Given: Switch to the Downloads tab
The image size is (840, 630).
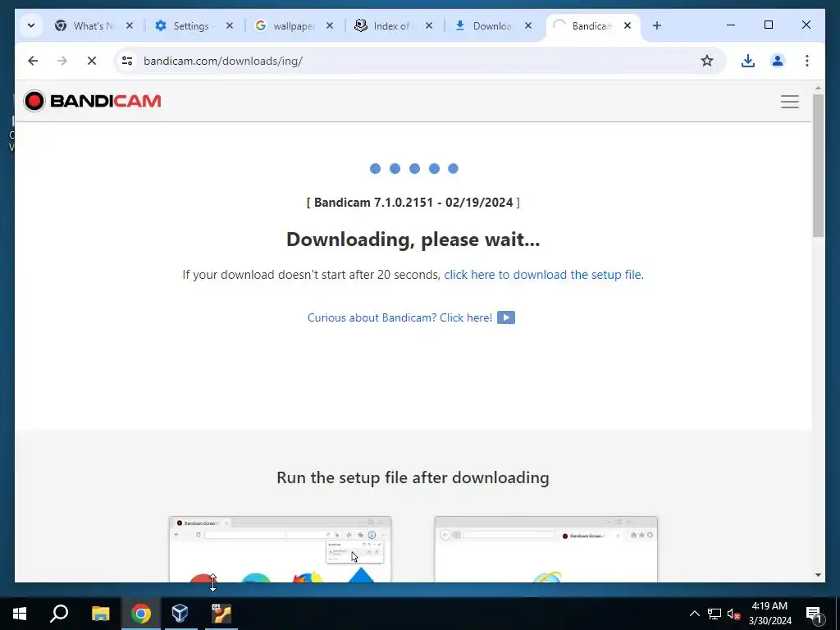Looking at the screenshot, I should pos(493,25).
